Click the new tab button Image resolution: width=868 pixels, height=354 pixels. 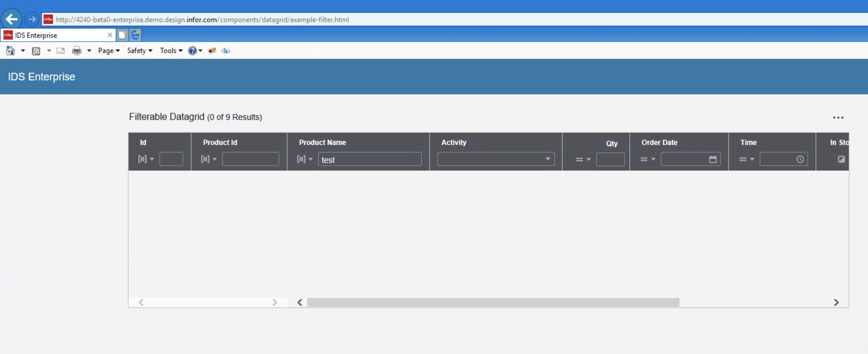pyautogui.click(x=122, y=35)
